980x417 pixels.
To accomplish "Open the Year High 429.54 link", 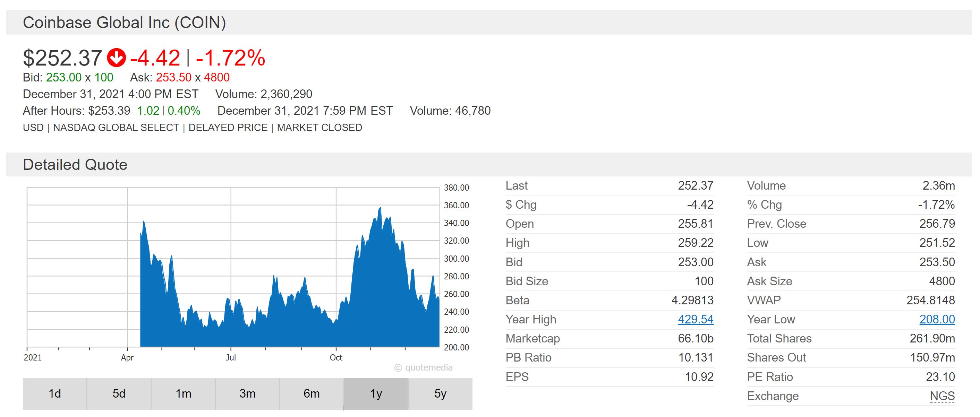I will (695, 319).
